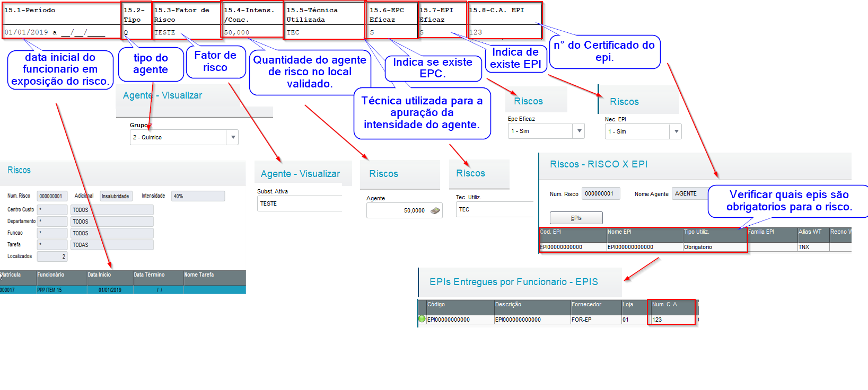Click the Alias WT column header

[x=813, y=235]
